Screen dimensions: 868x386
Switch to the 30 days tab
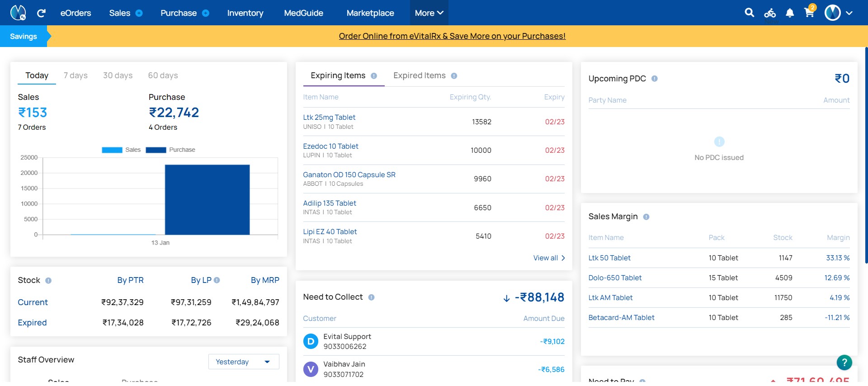tap(118, 75)
